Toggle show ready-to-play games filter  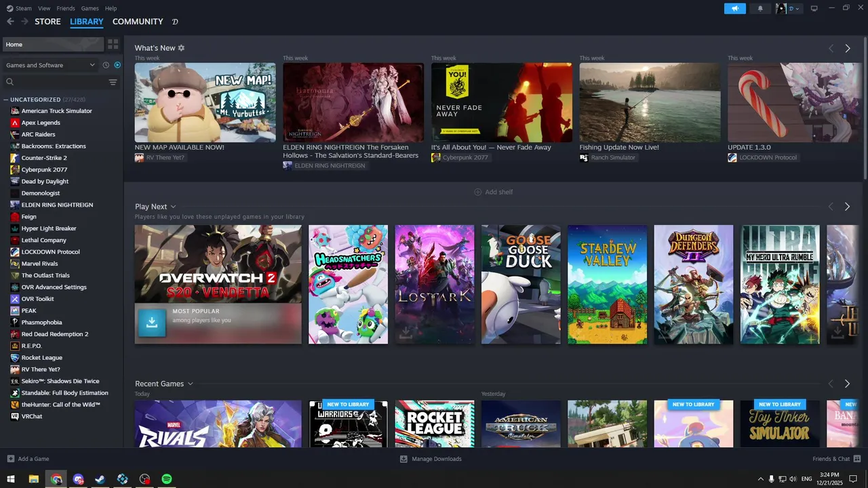click(117, 65)
